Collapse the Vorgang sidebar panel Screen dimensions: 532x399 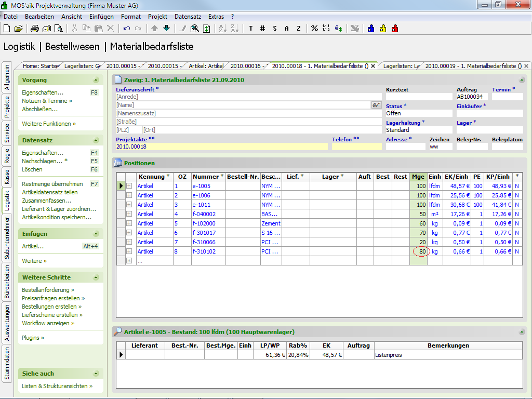tap(96, 81)
